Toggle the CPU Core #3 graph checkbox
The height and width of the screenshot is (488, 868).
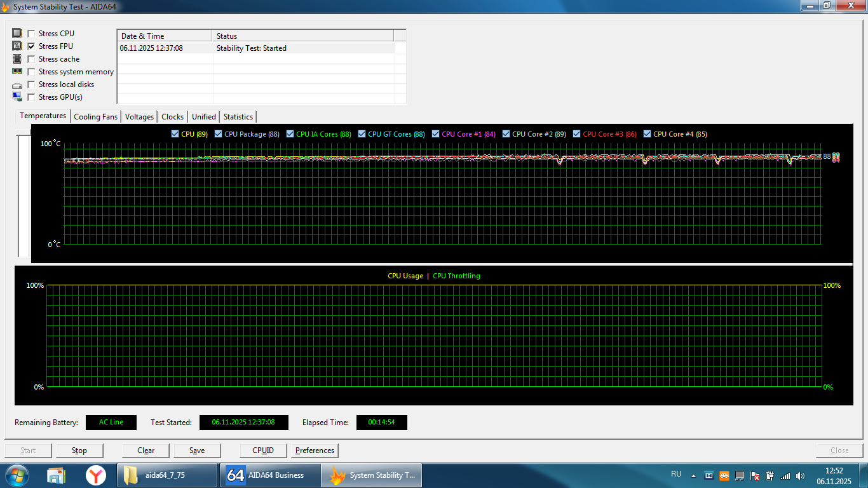tap(577, 134)
